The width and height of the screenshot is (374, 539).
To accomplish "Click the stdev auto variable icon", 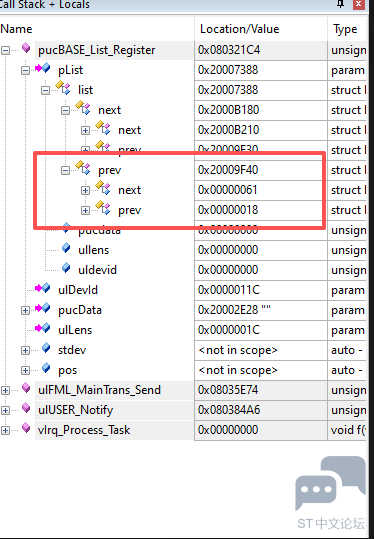I will (x=46, y=348).
